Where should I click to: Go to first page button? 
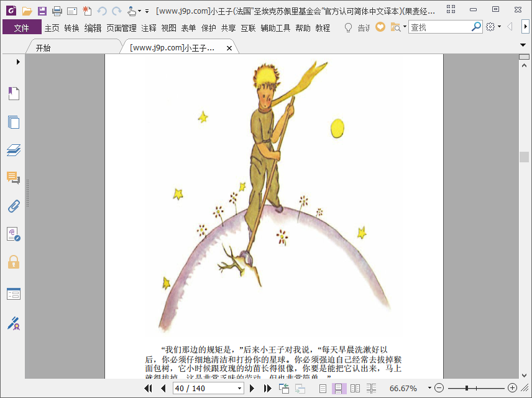point(148,388)
